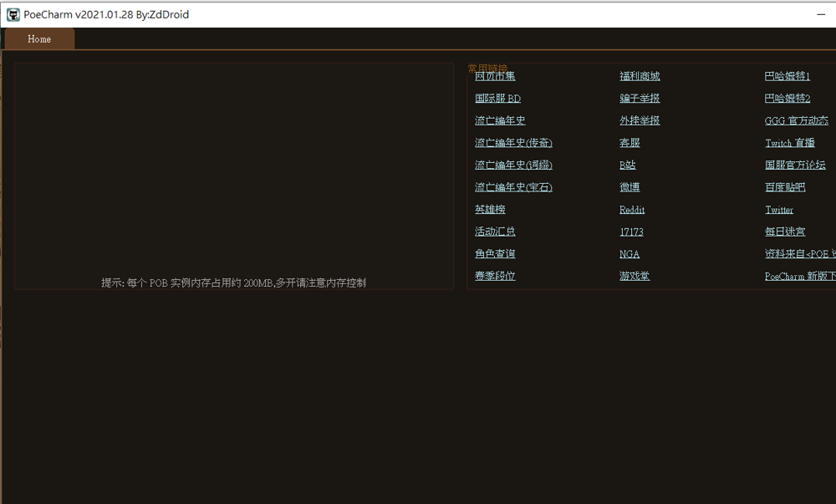The width and height of the screenshot is (836, 504).
Task: Open 流亡编年史(传奇) link
Action: tap(513, 143)
